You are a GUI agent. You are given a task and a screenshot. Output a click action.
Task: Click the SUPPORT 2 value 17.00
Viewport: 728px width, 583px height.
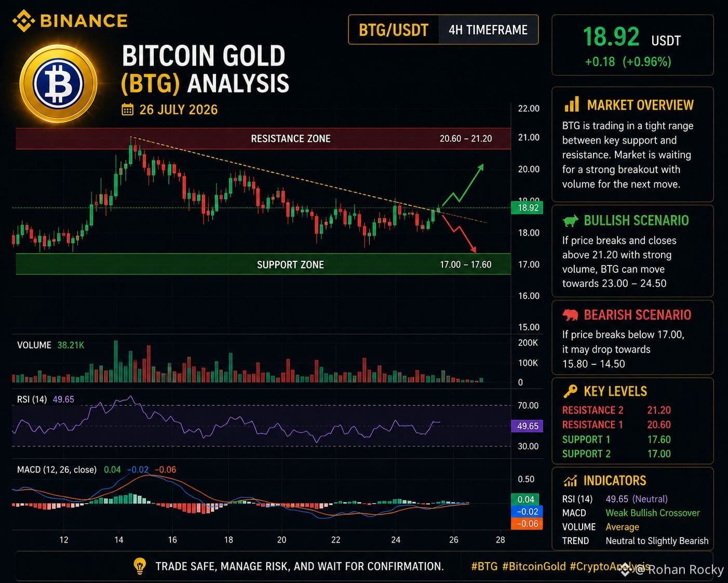(659, 454)
